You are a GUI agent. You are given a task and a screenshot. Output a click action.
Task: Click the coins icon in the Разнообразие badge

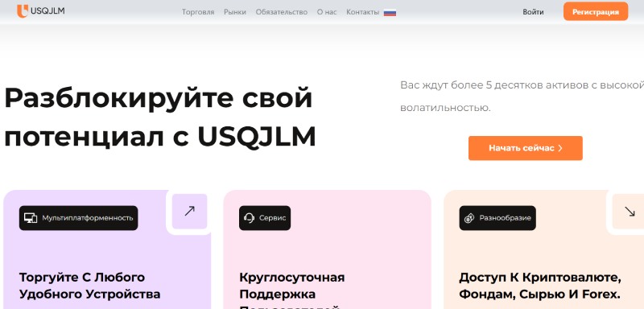(x=469, y=218)
